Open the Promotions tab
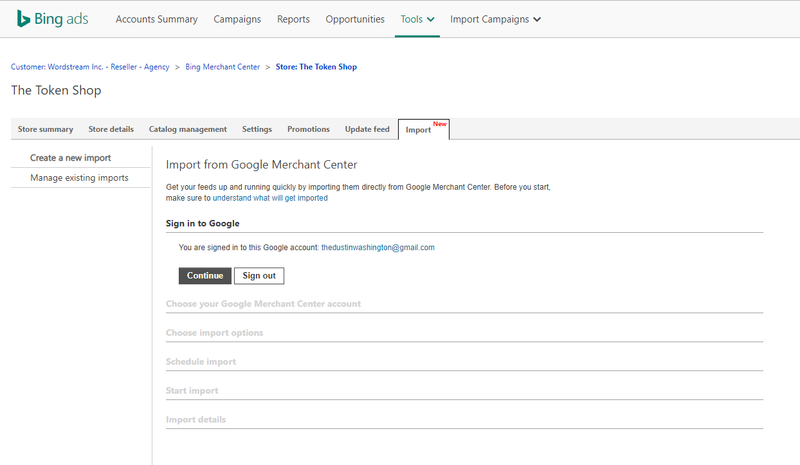This screenshot has height=465, width=800. (x=308, y=129)
